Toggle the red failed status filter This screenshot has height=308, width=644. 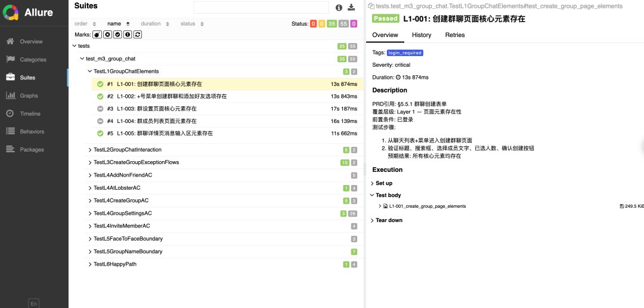(x=314, y=24)
